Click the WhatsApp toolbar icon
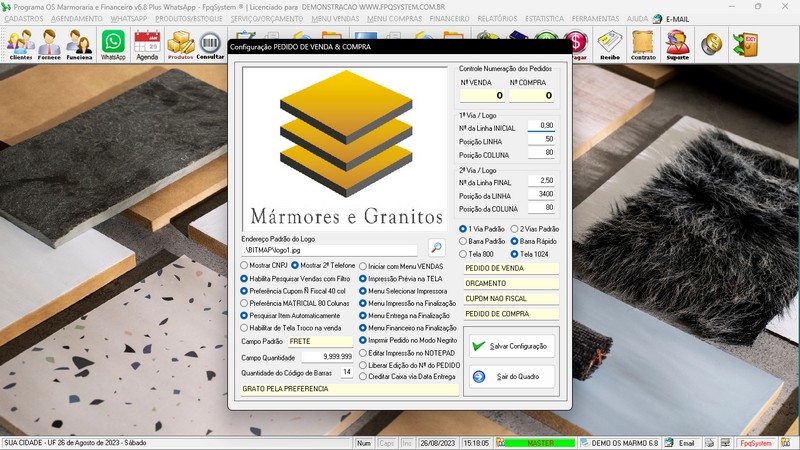The width and height of the screenshot is (800, 450). coord(114,45)
